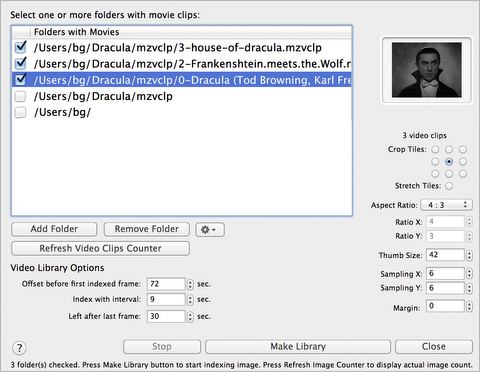Select the top-center Crop Tiles radio

(449, 149)
